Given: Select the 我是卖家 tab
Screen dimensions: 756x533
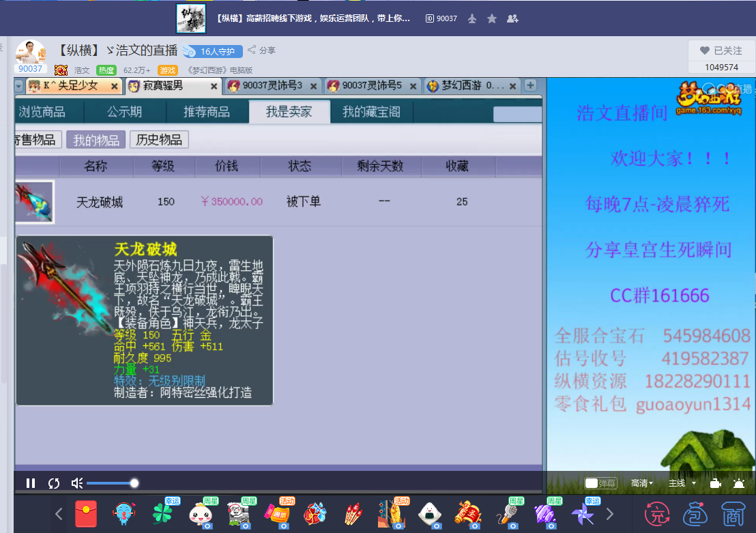Looking at the screenshot, I should tap(289, 112).
